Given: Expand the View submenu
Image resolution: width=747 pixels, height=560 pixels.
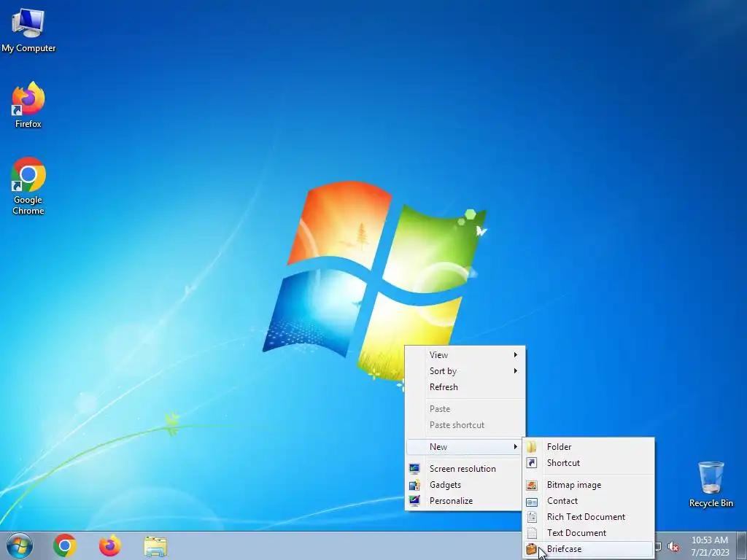Looking at the screenshot, I should pyautogui.click(x=465, y=355).
